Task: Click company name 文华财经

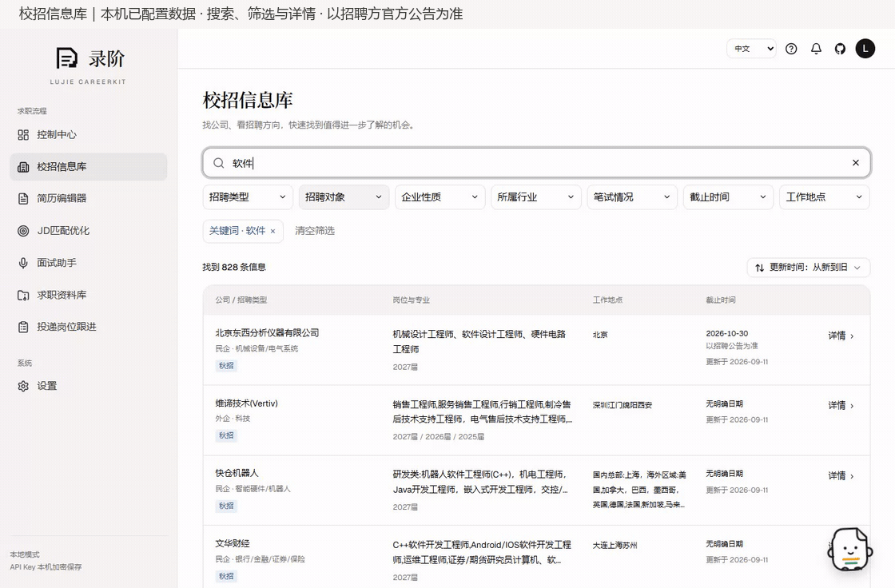Action: (x=233, y=543)
